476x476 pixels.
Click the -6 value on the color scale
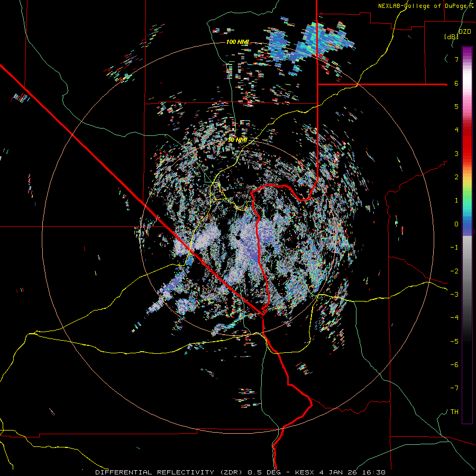click(x=454, y=365)
